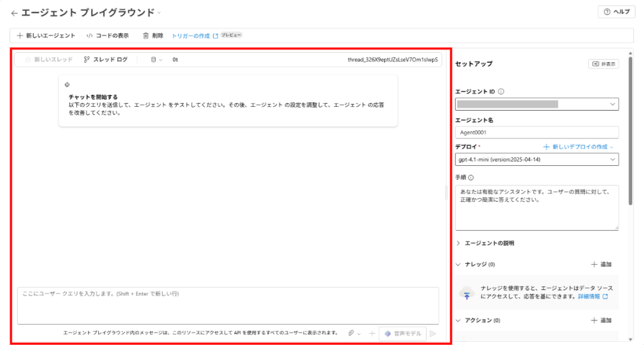Hide the setup panel with 非表示
The image size is (644, 345).
(x=603, y=64)
